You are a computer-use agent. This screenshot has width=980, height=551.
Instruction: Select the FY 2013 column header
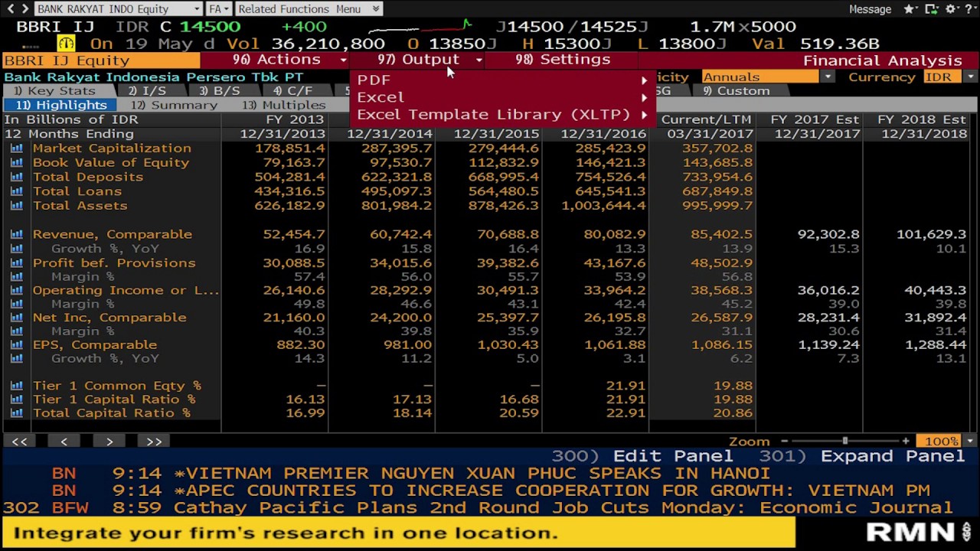[296, 119]
